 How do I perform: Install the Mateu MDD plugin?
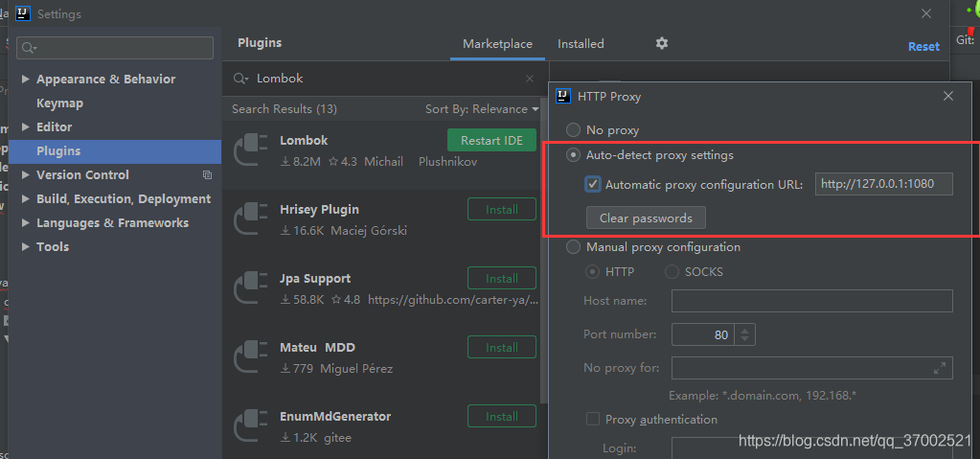(x=502, y=347)
